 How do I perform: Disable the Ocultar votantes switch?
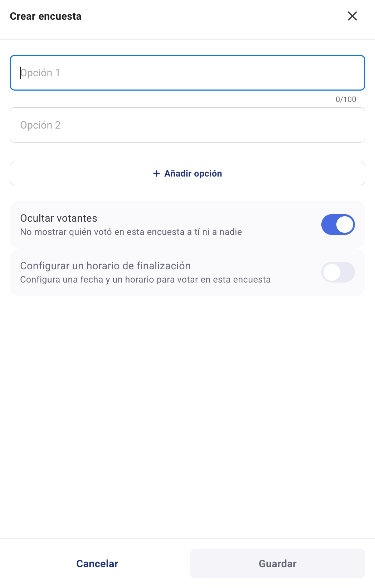[x=338, y=225]
